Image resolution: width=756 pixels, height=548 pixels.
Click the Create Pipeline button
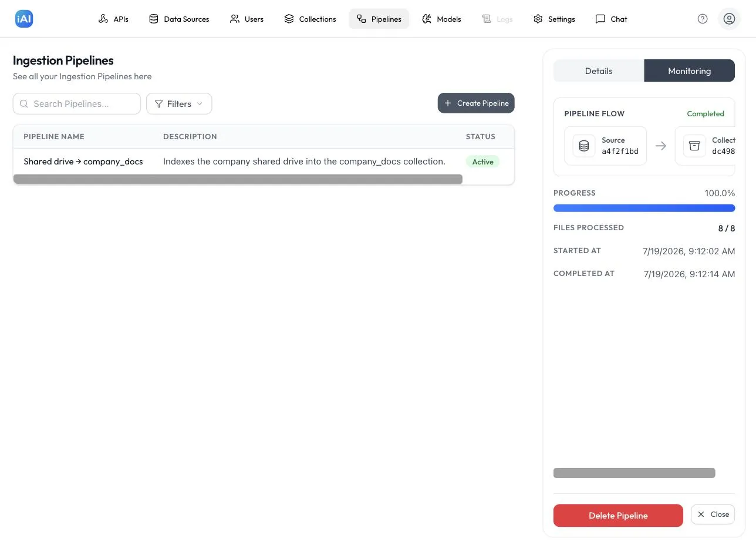tap(476, 103)
